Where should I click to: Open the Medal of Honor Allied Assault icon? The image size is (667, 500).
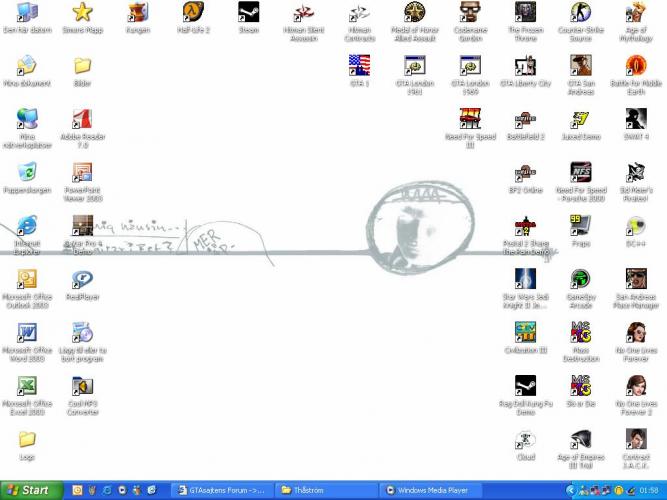point(414,13)
